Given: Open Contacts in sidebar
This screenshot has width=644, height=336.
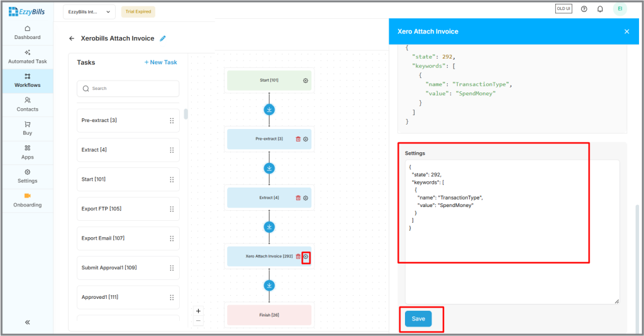Looking at the screenshot, I should coord(28,104).
